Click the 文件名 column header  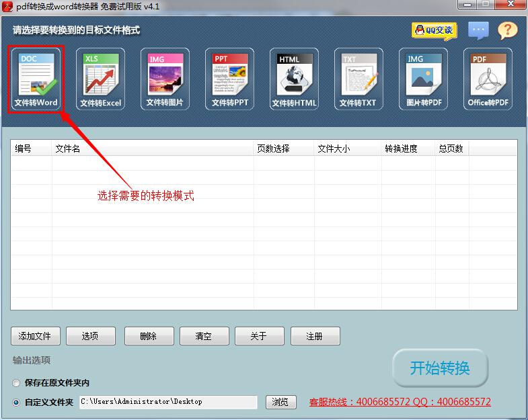[x=153, y=149]
